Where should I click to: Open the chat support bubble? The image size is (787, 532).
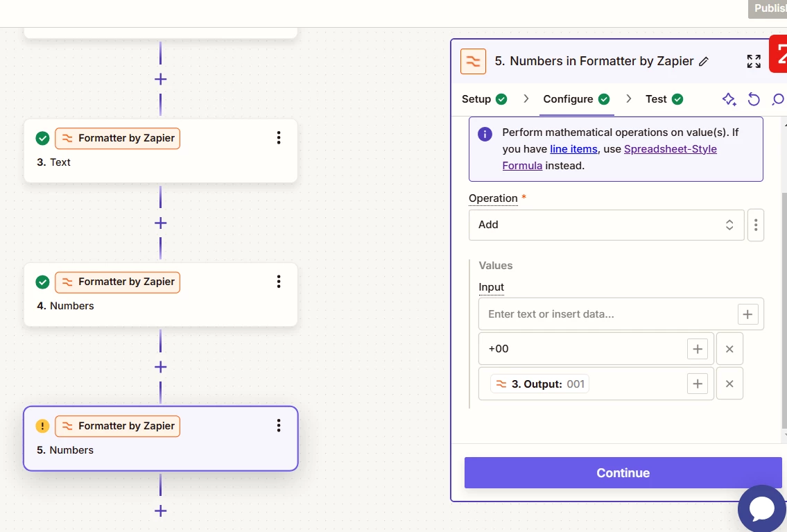[762, 508]
